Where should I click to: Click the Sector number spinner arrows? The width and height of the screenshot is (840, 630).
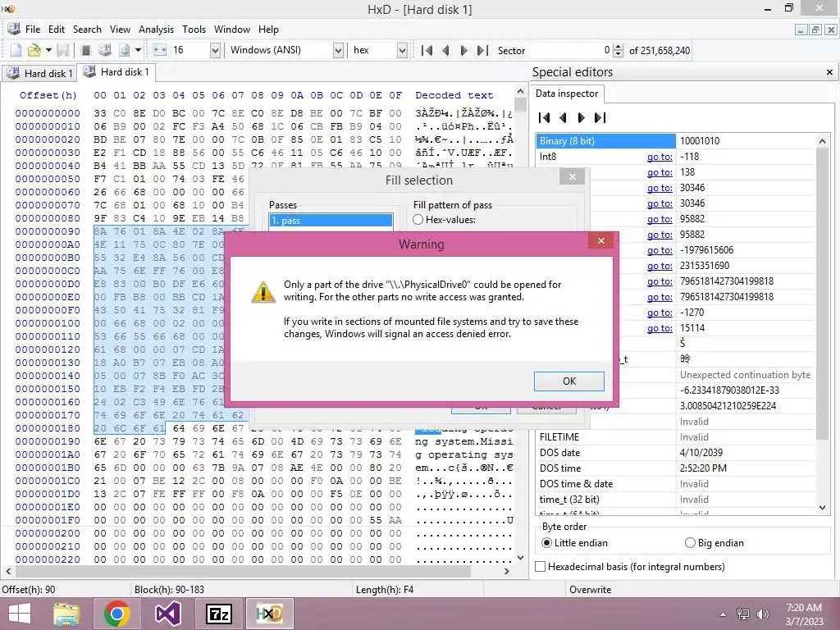618,50
